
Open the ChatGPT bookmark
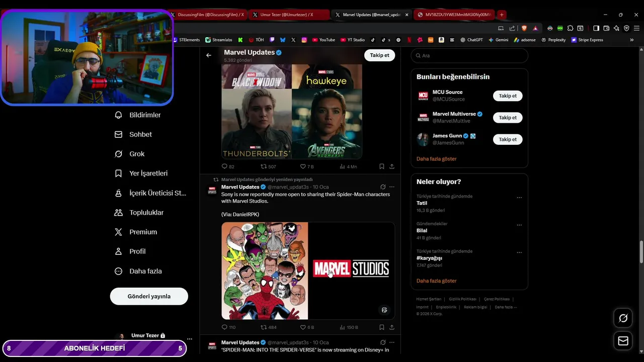(471, 40)
